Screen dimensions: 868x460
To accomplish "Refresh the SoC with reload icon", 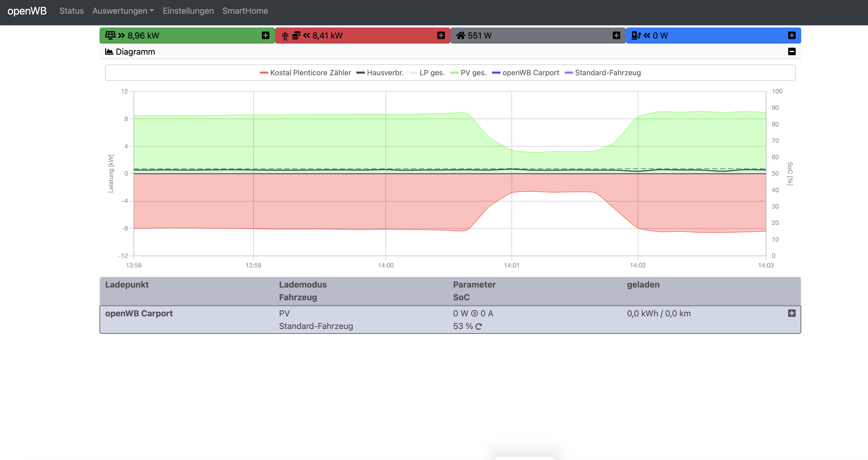I will tap(478, 326).
